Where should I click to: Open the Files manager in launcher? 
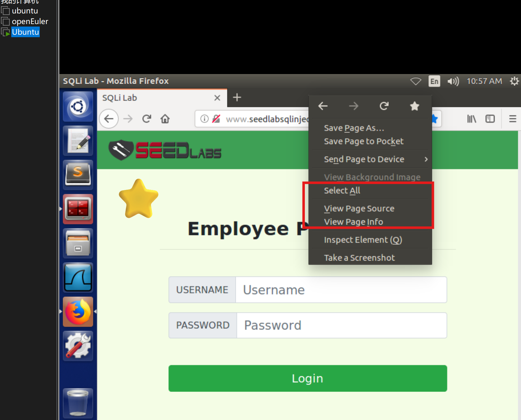78,243
